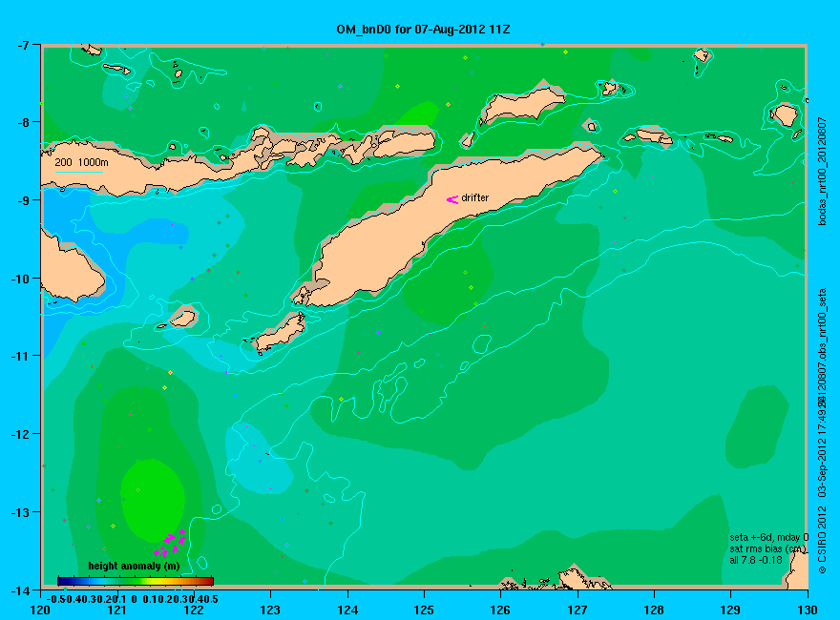Click the 'all 7.8 -0.18' statistics line
840x620 pixels.
(x=756, y=560)
